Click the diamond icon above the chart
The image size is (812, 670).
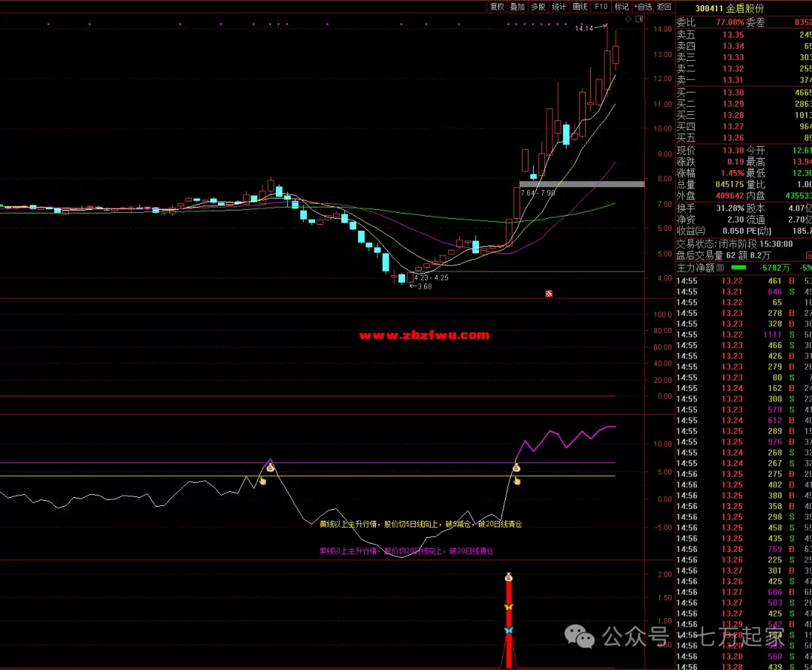[x=628, y=19]
